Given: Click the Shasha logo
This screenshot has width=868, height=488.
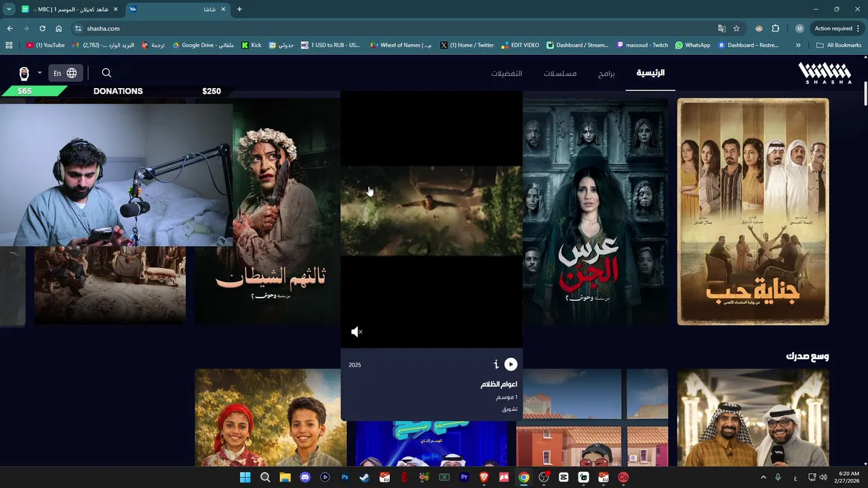Looking at the screenshot, I should (825, 73).
